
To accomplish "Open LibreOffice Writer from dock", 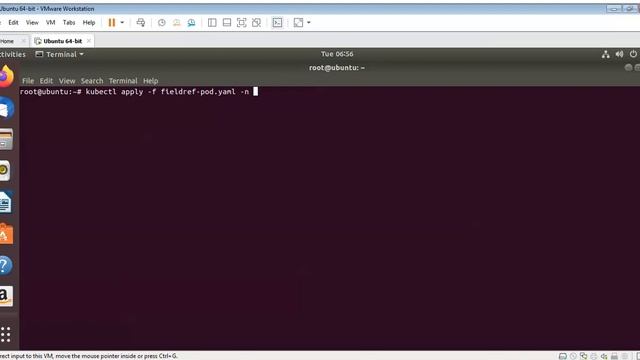I will tap(5, 202).
